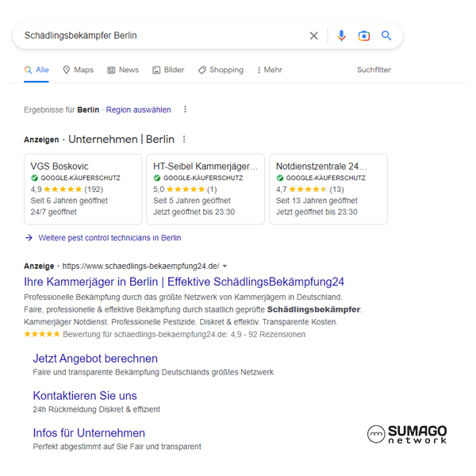Switch to the Maps tab
Image resolution: width=476 pixels, height=476 pixels.
79,70
